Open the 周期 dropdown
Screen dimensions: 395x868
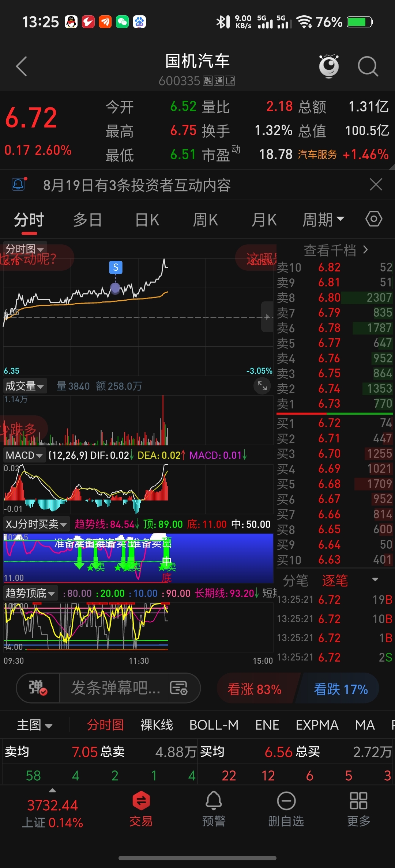point(323,220)
